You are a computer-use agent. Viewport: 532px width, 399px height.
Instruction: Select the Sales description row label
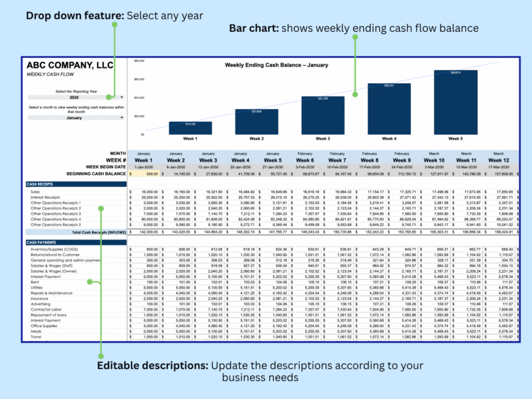click(x=35, y=192)
